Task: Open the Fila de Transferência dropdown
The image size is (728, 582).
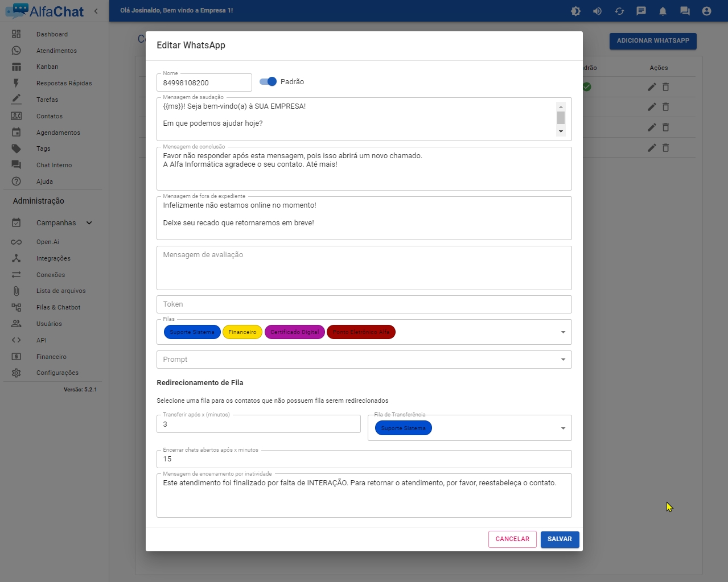Action: point(563,428)
